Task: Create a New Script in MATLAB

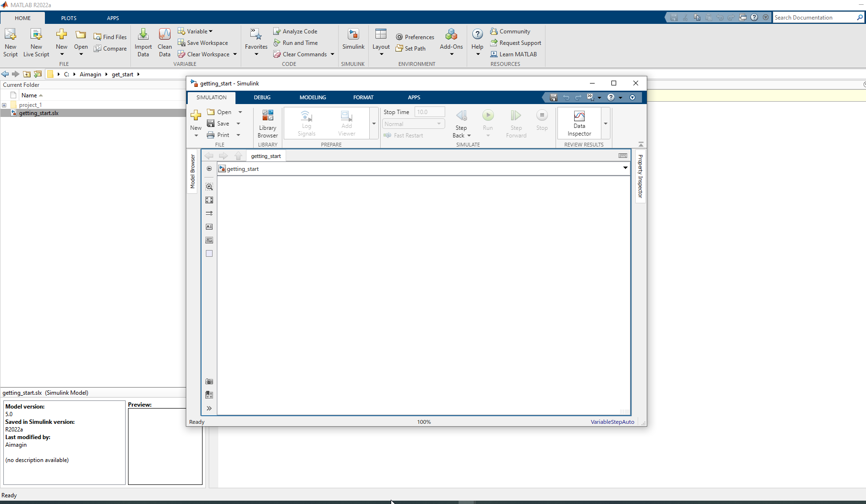Action: [x=11, y=42]
